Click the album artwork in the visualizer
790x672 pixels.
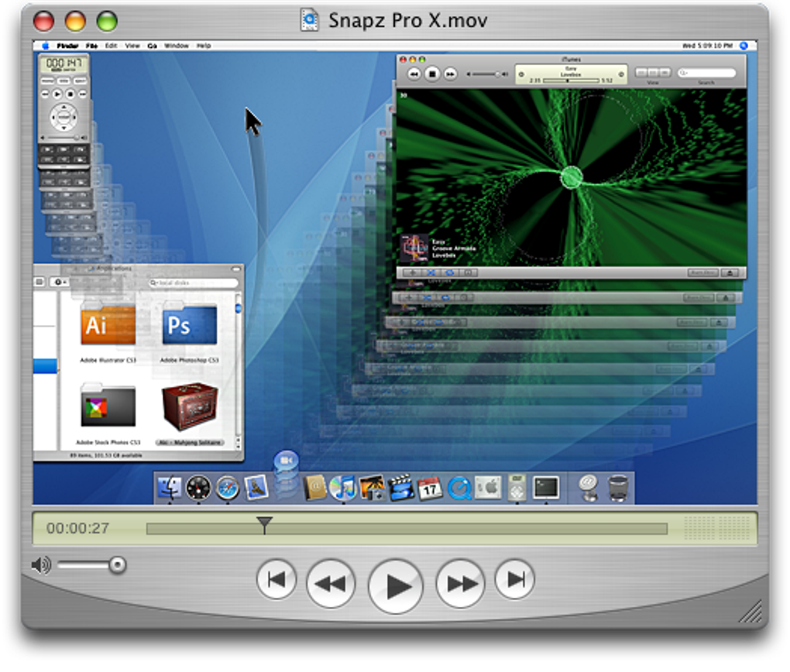tap(414, 249)
